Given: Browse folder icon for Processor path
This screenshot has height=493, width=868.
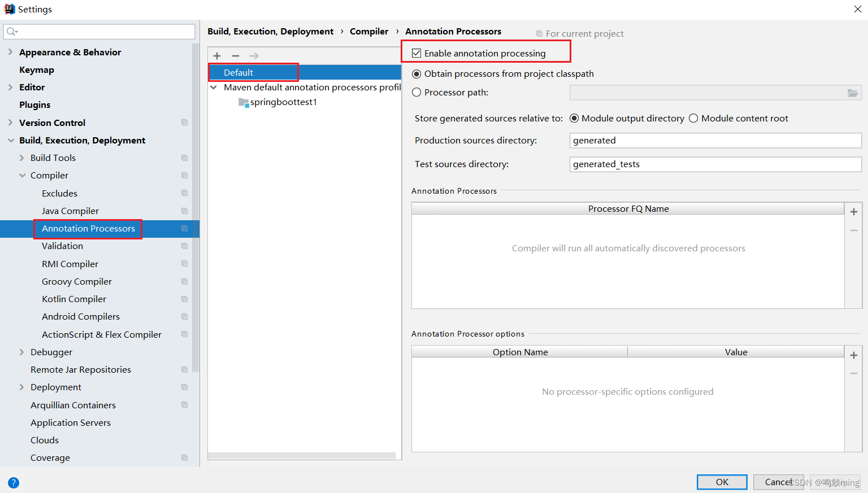Looking at the screenshot, I should pos(853,93).
